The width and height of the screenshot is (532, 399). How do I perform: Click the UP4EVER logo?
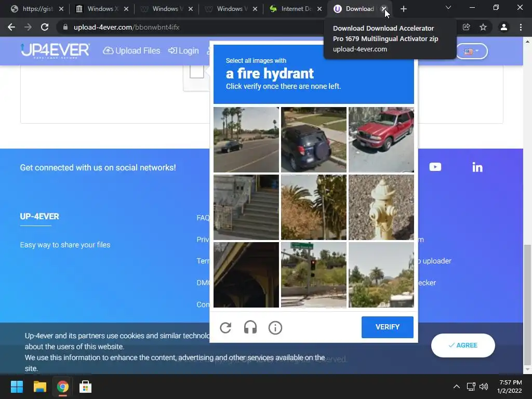coord(55,51)
